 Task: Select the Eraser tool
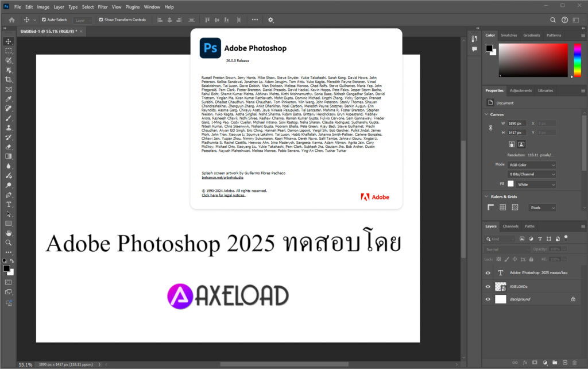click(x=8, y=147)
